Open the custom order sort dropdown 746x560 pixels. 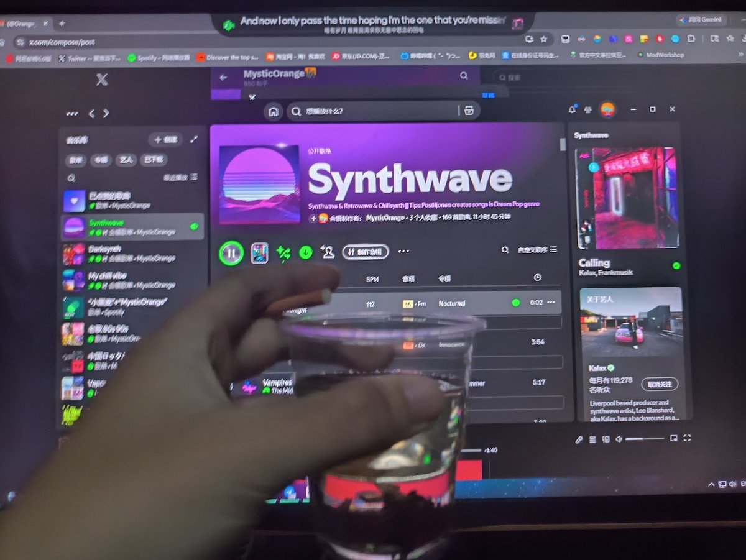pos(538,250)
